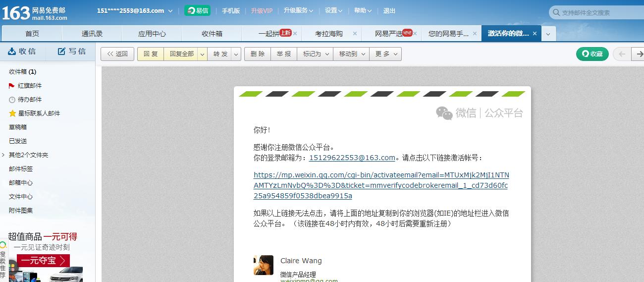This screenshot has height=282, width=644.
Task: Click the 写信 compose button
Action: [72, 51]
